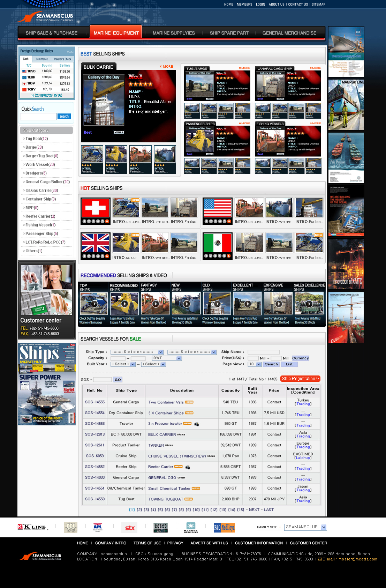The height and width of the screenshot is (588, 386).
Task: Click the Seamansclub logo in header
Action: pyautogui.click(x=46, y=17)
